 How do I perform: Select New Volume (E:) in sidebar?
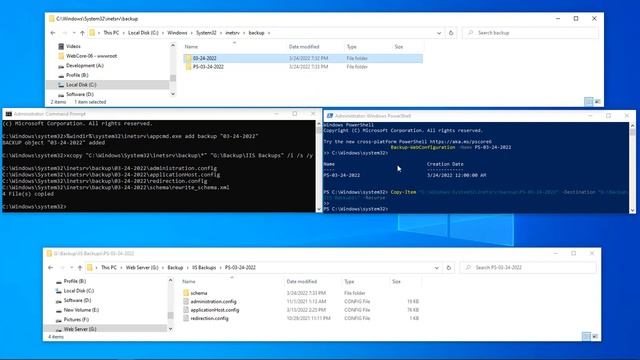pos(81,310)
